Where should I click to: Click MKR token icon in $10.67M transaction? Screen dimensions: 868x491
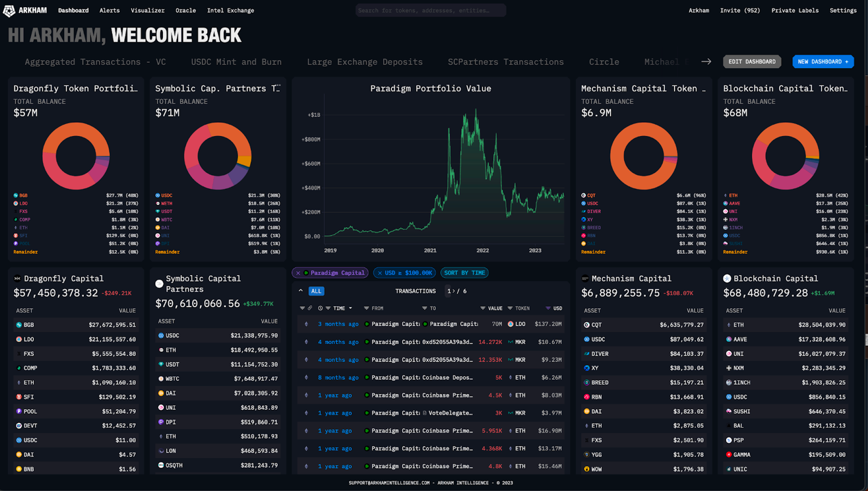510,342
